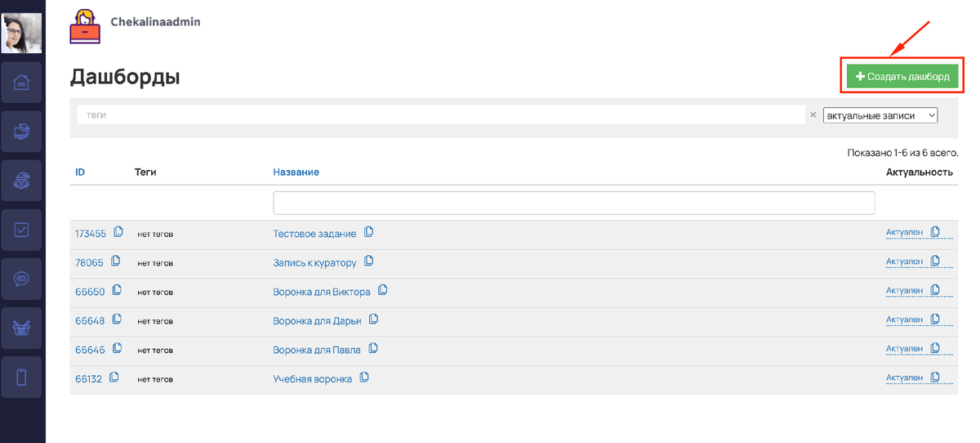The image size is (980, 443).
Task: Open the computer monitor sidebar icon
Action: (x=22, y=131)
